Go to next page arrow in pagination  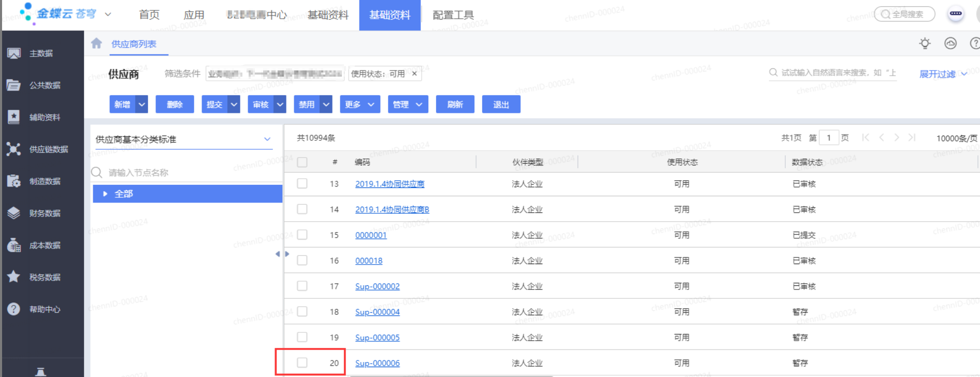(897, 138)
